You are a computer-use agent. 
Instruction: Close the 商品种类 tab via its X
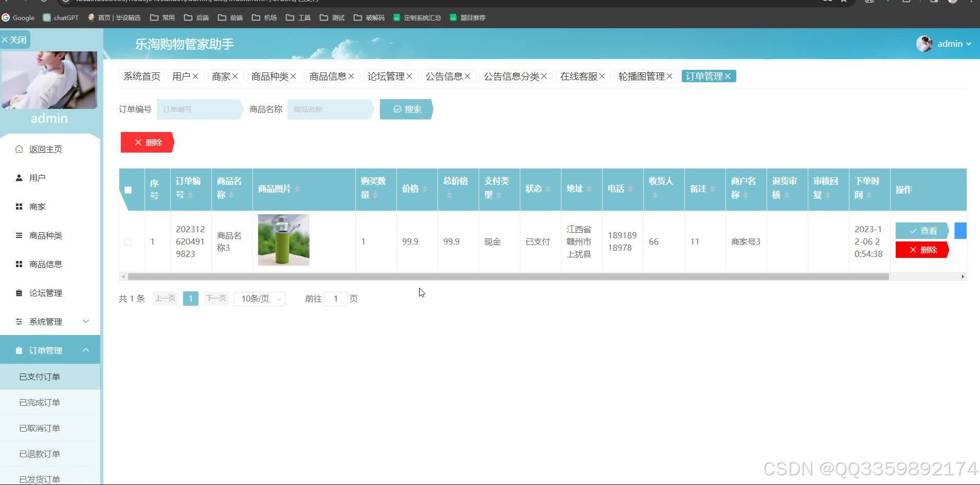293,77
